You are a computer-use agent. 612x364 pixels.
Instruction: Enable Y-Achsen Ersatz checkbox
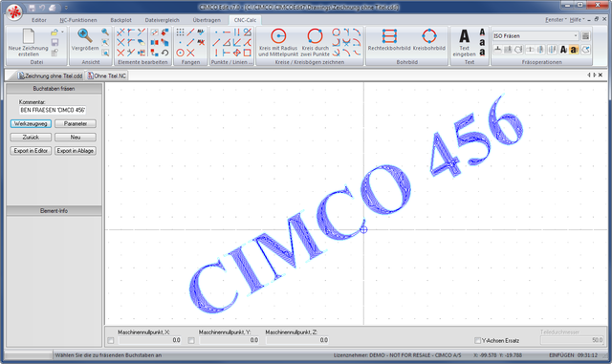click(x=477, y=340)
